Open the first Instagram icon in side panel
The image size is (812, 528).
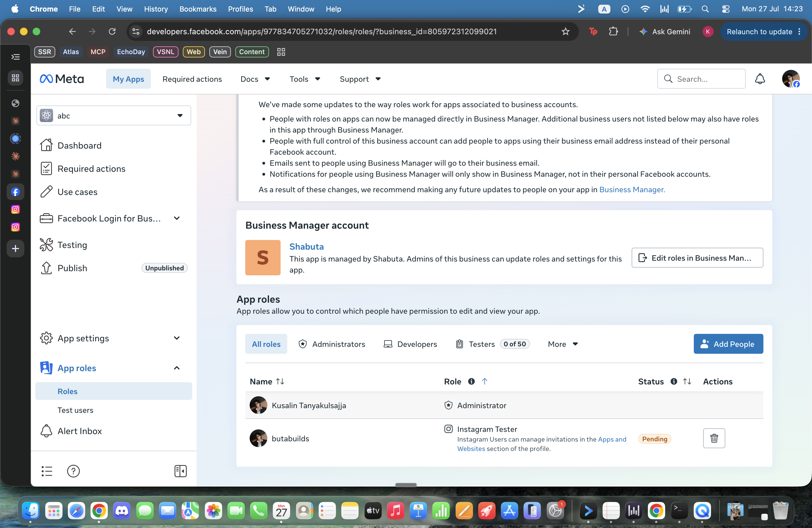[x=15, y=209]
